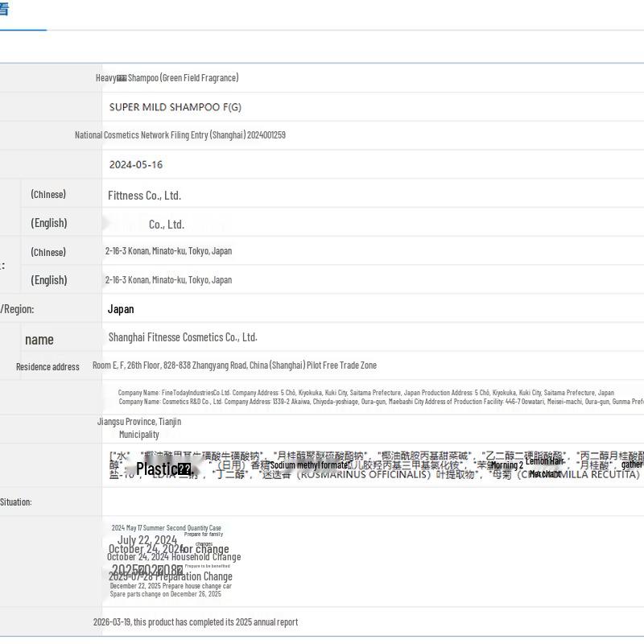Click '/Region:' row label
644x644 pixels.
pos(17,309)
